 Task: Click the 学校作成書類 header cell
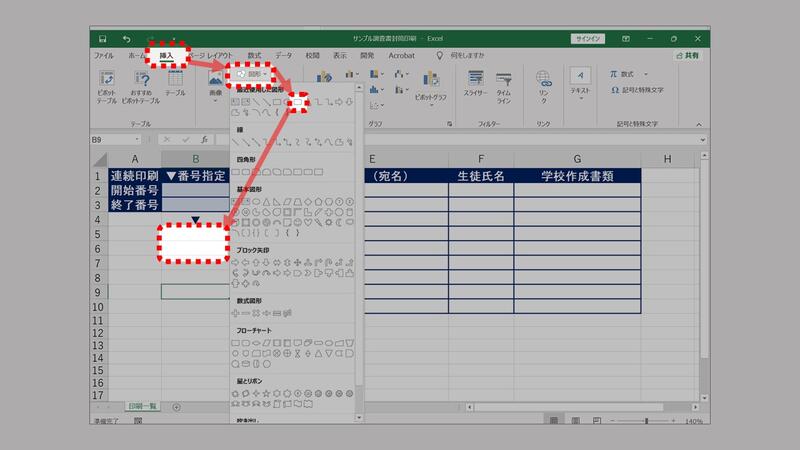[x=577, y=176]
